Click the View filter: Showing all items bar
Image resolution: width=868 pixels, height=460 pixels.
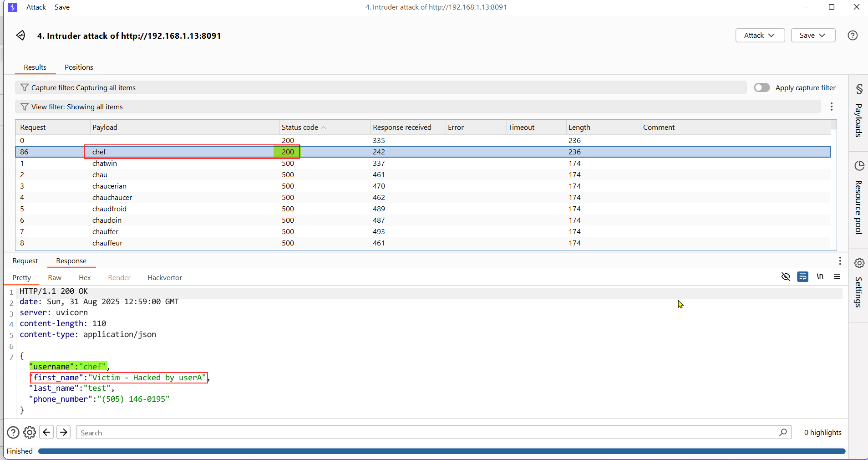(417, 107)
